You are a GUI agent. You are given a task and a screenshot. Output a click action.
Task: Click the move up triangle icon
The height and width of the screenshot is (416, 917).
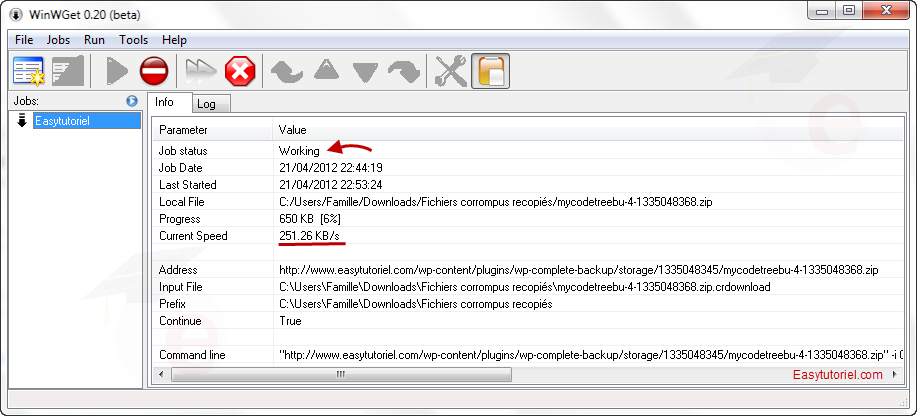[326, 70]
